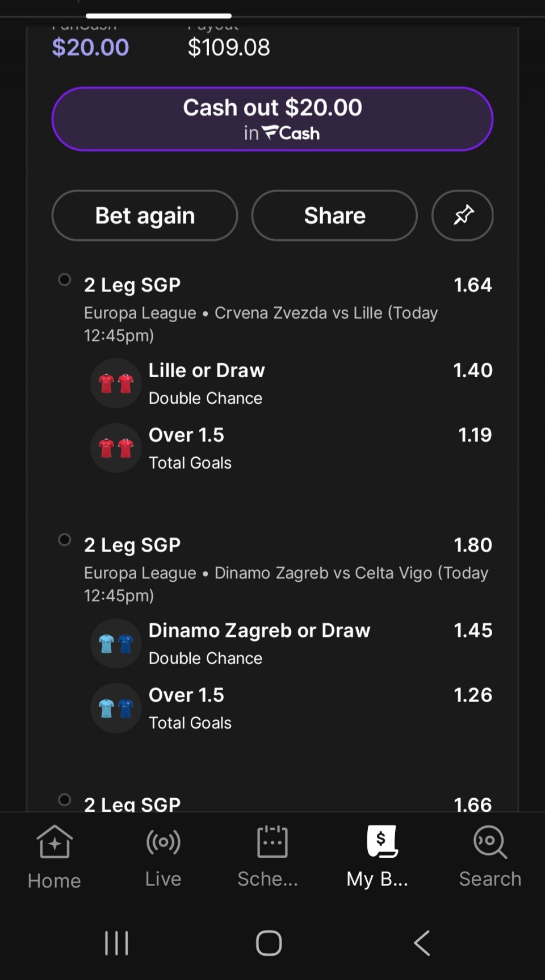545x980 pixels.
Task: Expand the Dinamo Zagreb vs Celta Vigo SGP
Action: tap(132, 545)
